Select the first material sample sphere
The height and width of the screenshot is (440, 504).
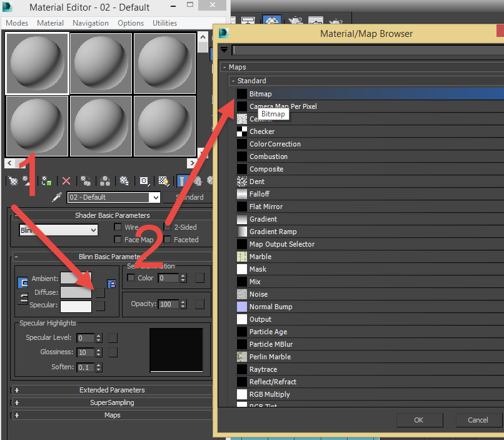[37, 63]
